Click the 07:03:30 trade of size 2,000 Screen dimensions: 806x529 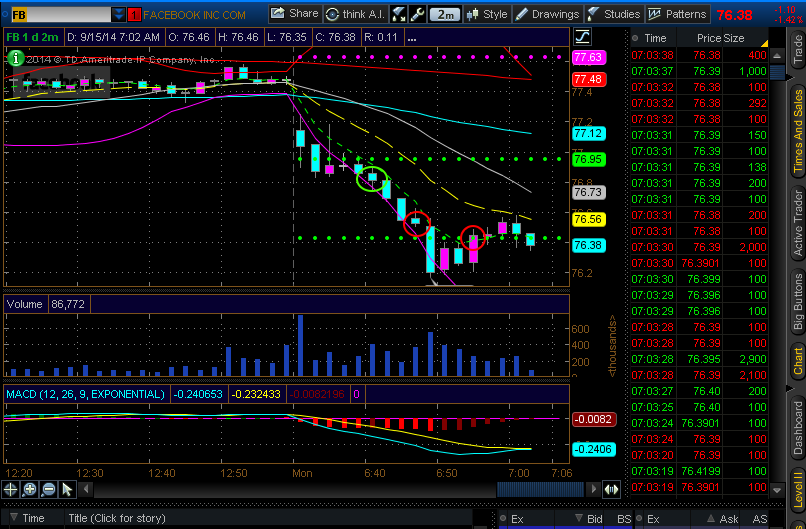coord(699,247)
